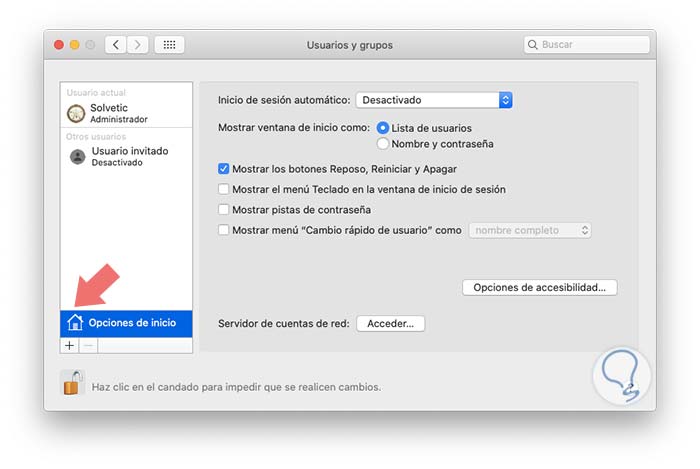Select the guest user silhouette icon
The width and height of the screenshot is (700, 469).
[77, 156]
